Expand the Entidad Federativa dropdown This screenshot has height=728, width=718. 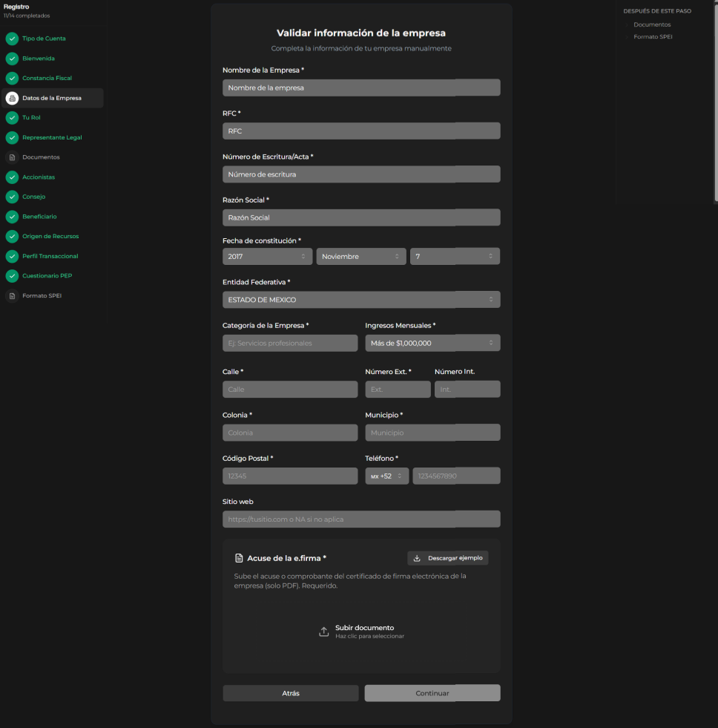click(x=361, y=300)
